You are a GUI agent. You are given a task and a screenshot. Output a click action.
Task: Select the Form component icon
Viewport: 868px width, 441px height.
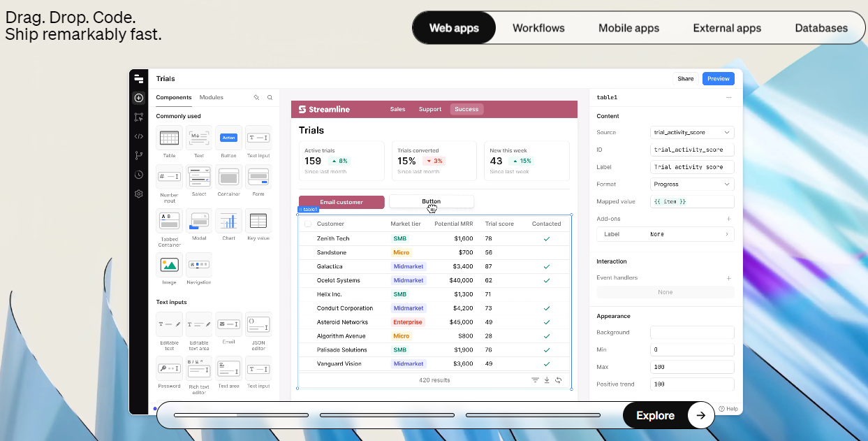[x=258, y=177]
